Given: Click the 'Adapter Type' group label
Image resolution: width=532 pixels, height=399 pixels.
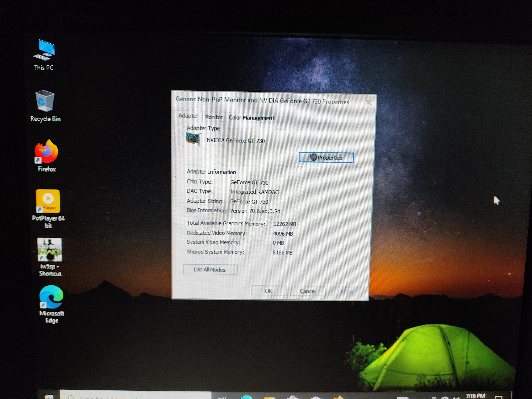Looking at the screenshot, I should [203, 128].
